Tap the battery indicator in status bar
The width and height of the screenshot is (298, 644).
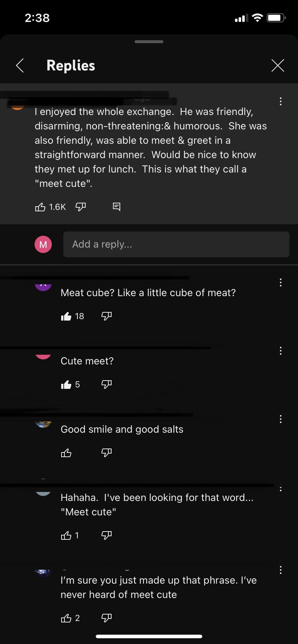coord(275,18)
